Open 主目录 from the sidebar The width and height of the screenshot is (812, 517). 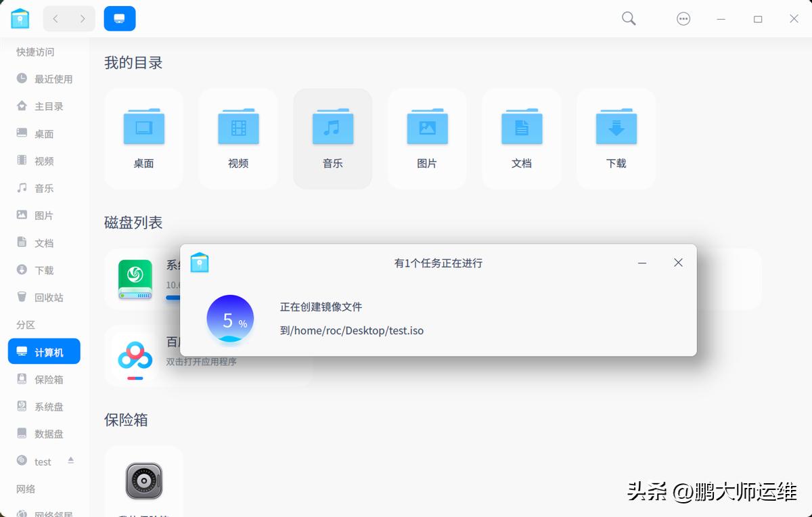pyautogui.click(x=42, y=106)
